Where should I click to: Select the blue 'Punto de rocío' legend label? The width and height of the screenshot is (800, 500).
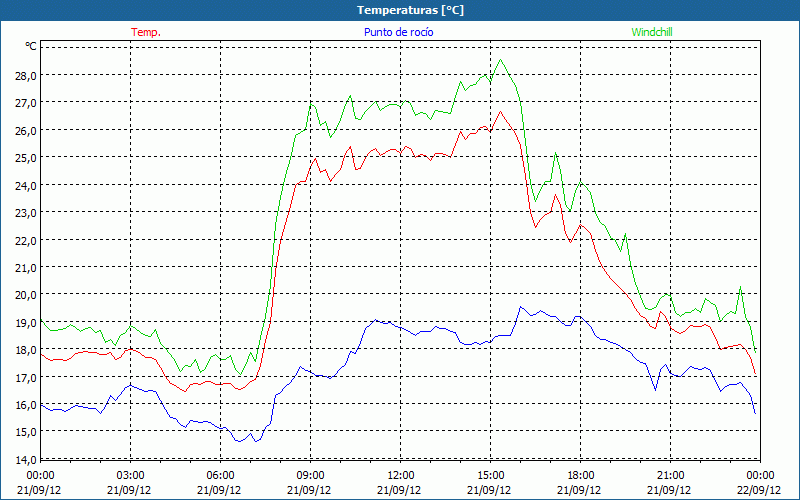pyautogui.click(x=398, y=32)
